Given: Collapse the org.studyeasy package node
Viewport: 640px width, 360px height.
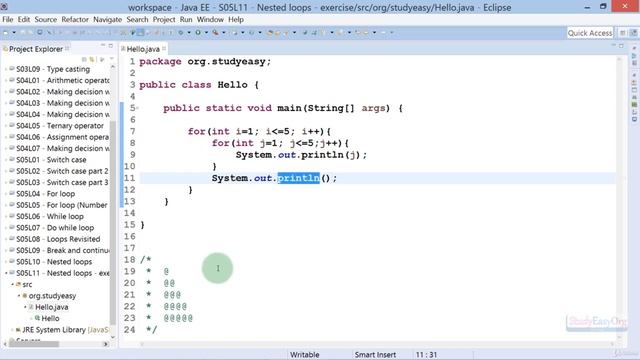Looking at the screenshot, I should point(19,296).
